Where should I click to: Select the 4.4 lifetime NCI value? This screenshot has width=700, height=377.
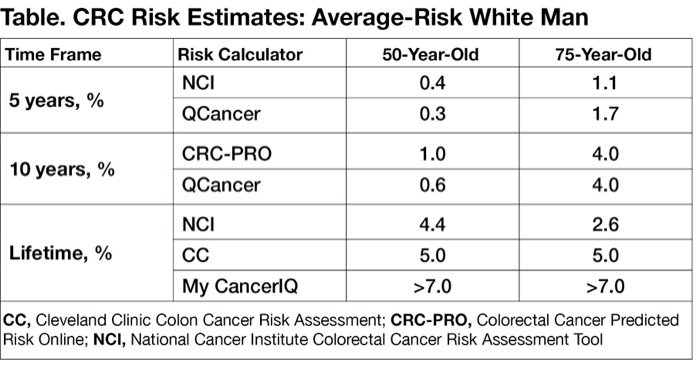pyautogui.click(x=432, y=224)
